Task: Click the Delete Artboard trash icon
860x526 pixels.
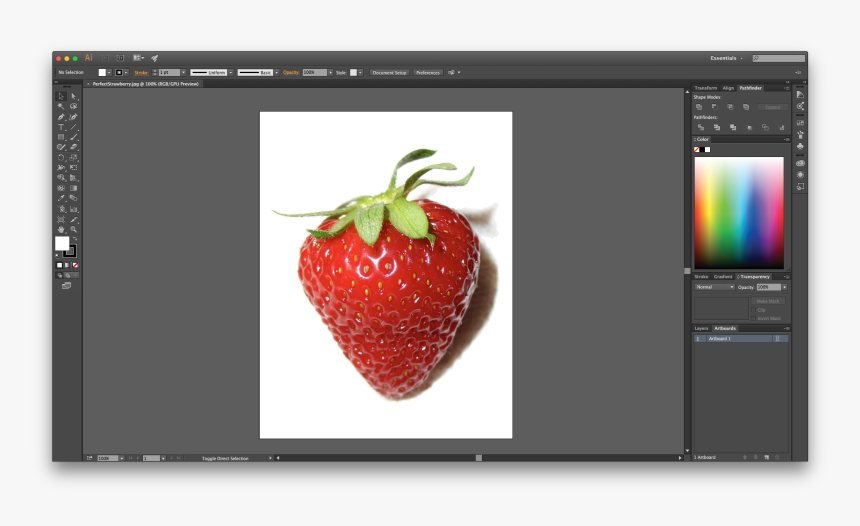Action: pyautogui.click(x=777, y=457)
